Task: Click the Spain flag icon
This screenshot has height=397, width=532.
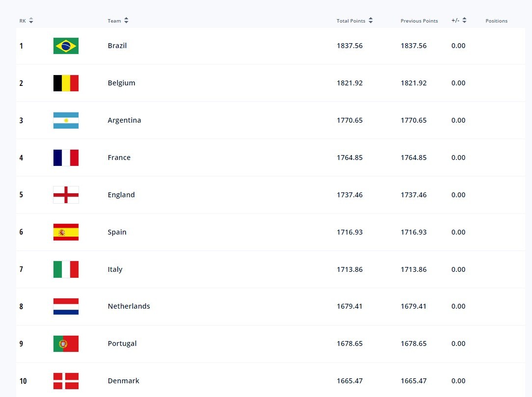Action: click(x=66, y=232)
